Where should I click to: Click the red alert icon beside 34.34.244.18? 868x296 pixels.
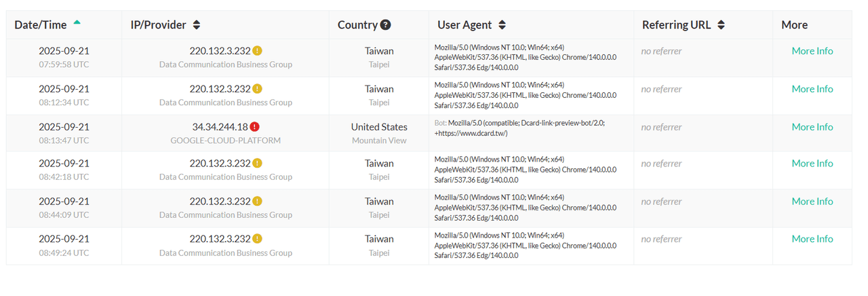pos(254,127)
